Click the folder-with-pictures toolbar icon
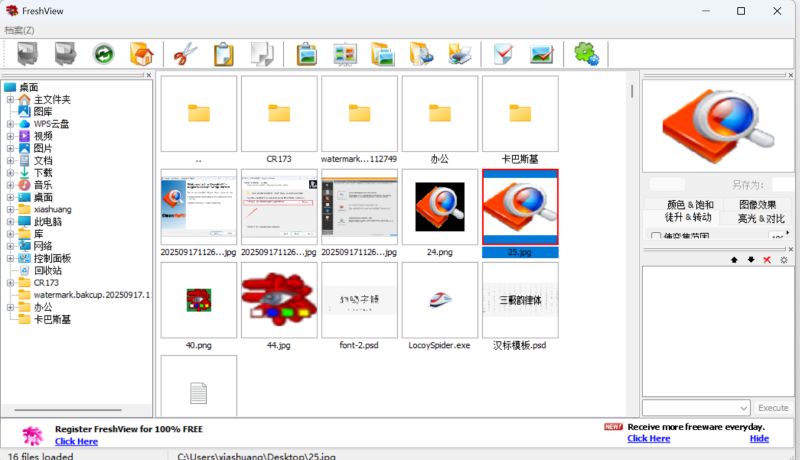 (383, 54)
